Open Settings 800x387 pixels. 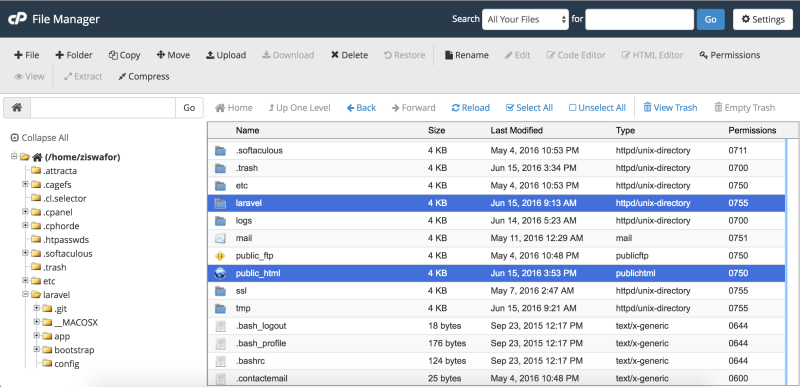tap(763, 19)
